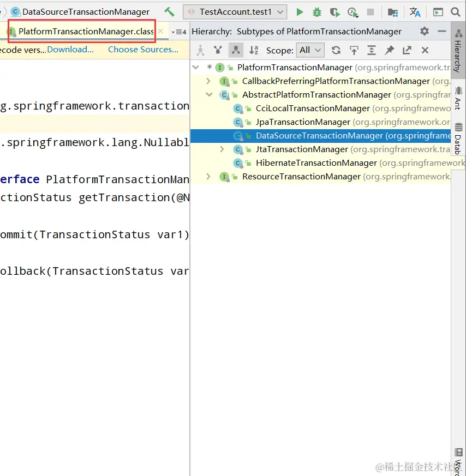The height and width of the screenshot is (476, 466).
Task: Pin the hierarchy tab with the pin icon
Action: (389, 50)
